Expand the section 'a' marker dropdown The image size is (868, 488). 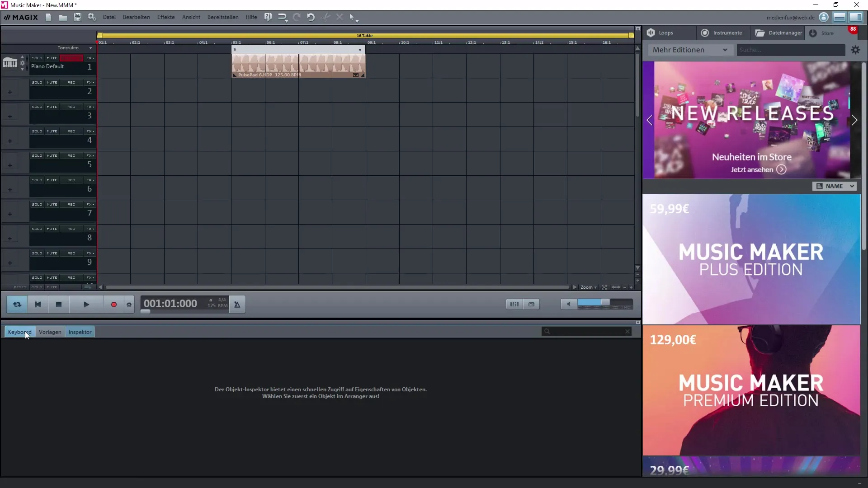[360, 50]
